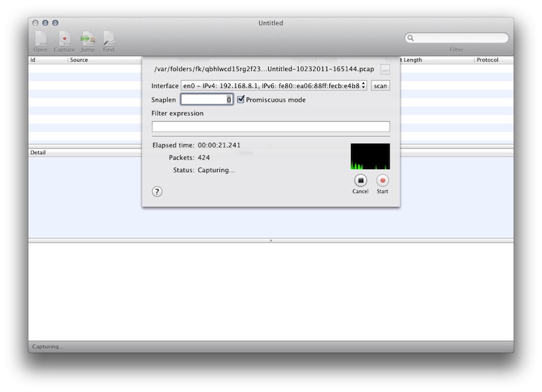
Task: Click the scan interfaces button
Action: 380,86
